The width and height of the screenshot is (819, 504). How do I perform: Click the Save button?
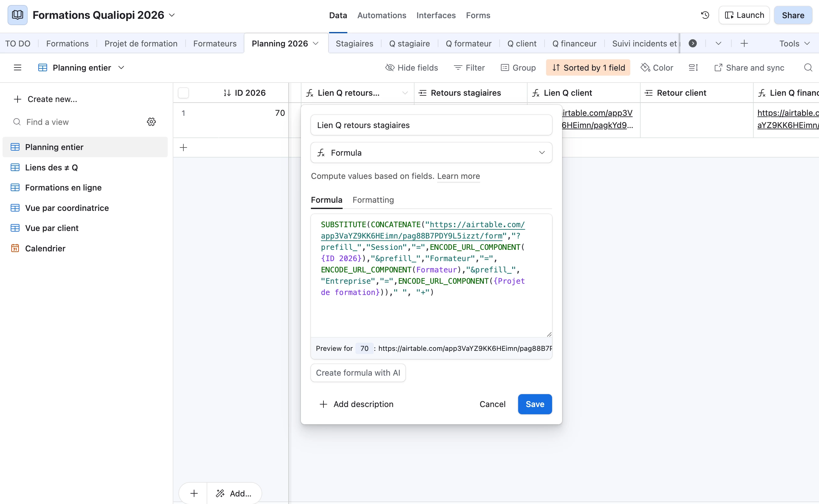pyautogui.click(x=534, y=404)
